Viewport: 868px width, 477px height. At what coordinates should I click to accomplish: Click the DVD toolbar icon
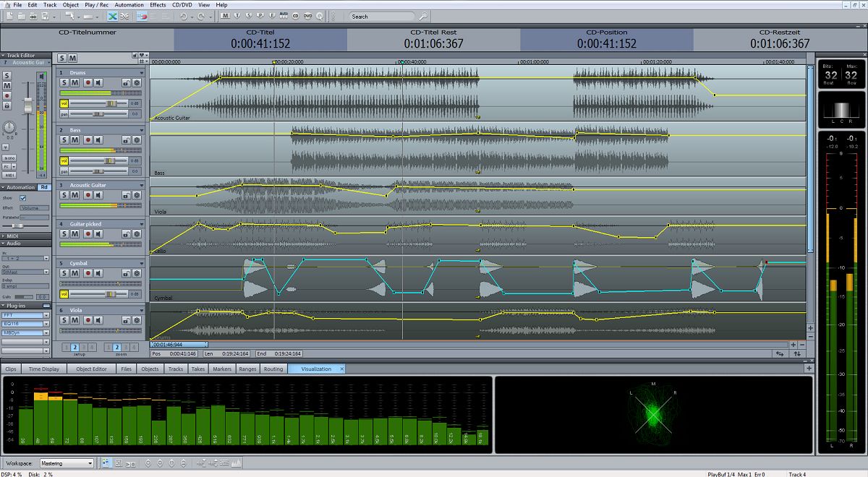(x=307, y=15)
